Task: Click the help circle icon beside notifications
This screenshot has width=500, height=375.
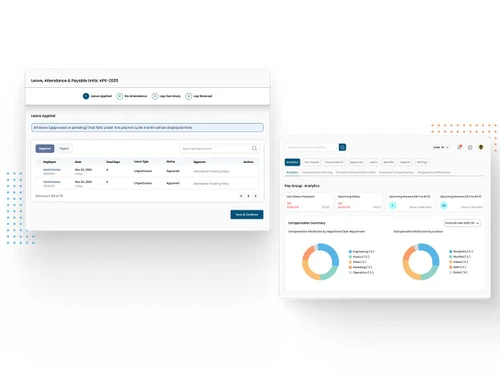Action: (x=470, y=147)
